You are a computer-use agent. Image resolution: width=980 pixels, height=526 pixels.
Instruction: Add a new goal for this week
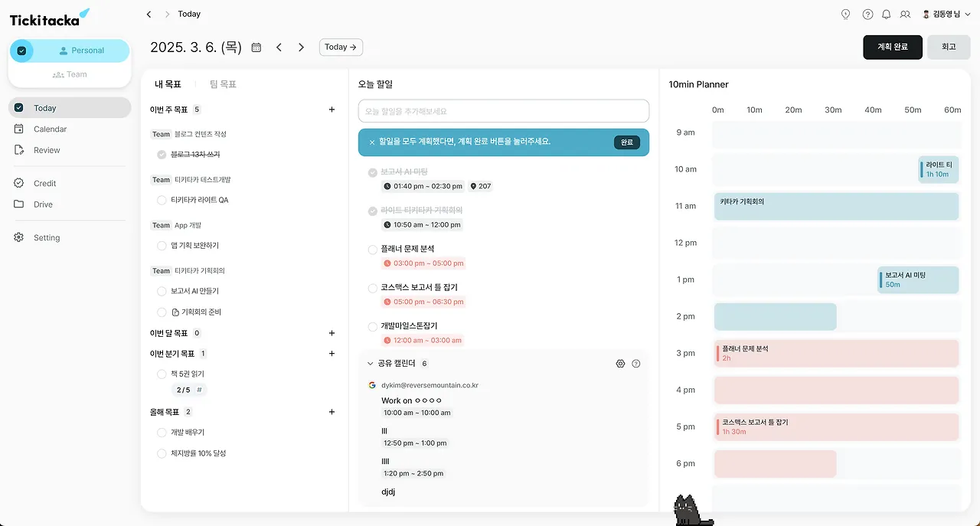pos(332,109)
